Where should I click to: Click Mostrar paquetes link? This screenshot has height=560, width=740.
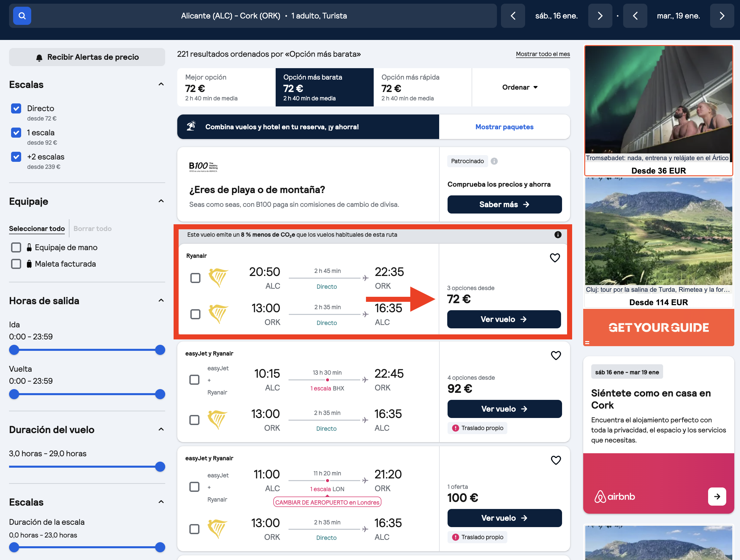click(x=504, y=127)
